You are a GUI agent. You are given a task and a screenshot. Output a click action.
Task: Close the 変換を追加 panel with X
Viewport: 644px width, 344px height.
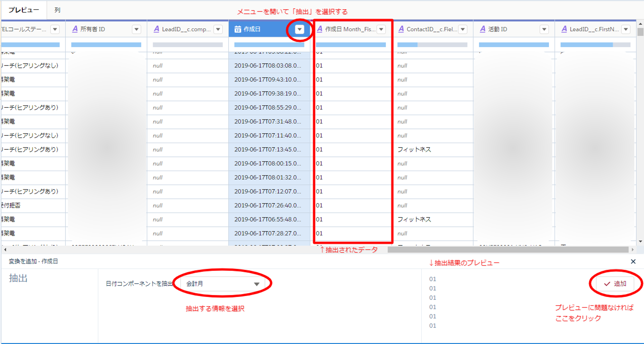coord(633,262)
